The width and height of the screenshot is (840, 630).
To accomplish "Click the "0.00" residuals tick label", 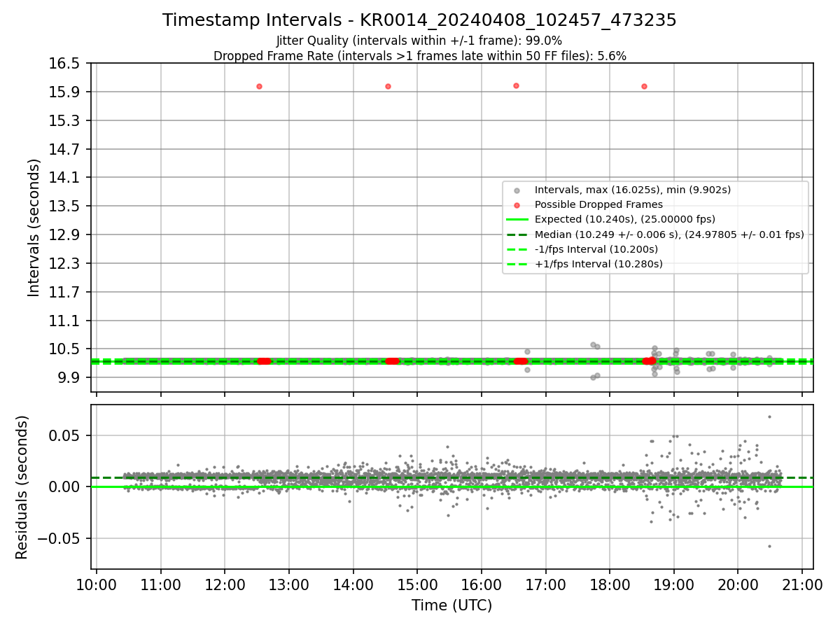I will 64,487.
